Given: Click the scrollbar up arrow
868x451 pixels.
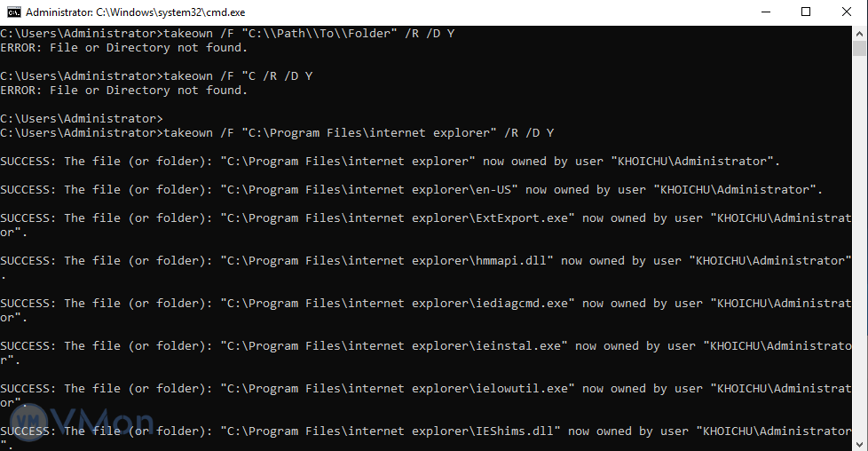Looking at the screenshot, I should [860, 33].
